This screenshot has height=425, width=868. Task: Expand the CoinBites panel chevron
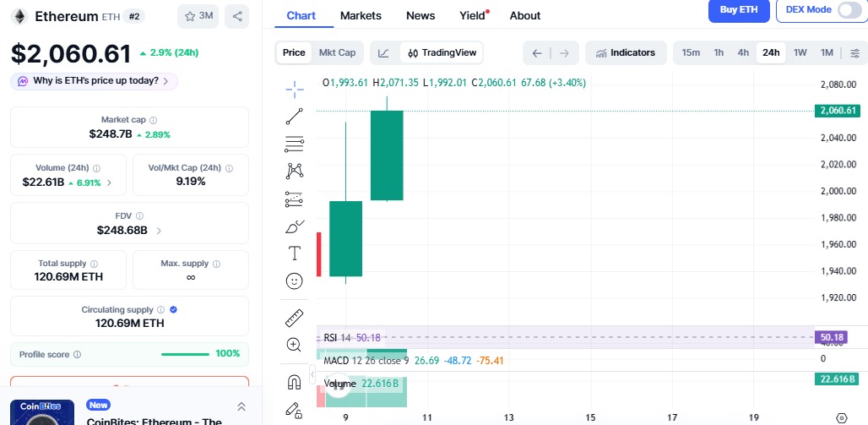[241, 406]
